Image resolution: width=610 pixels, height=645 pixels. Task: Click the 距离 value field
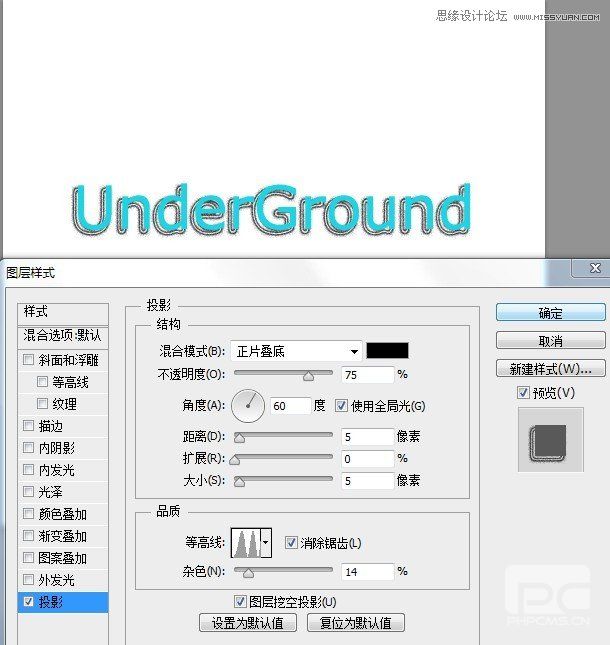tap(368, 437)
